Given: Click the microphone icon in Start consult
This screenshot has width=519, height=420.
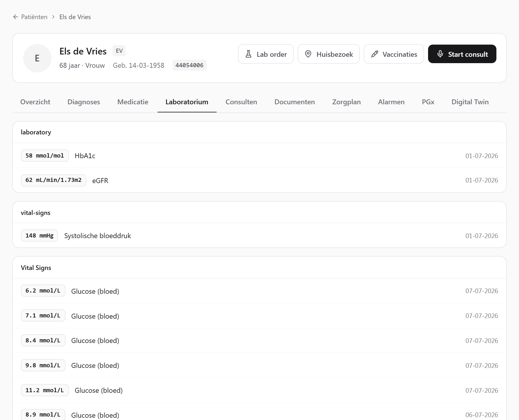Looking at the screenshot, I should click(440, 54).
